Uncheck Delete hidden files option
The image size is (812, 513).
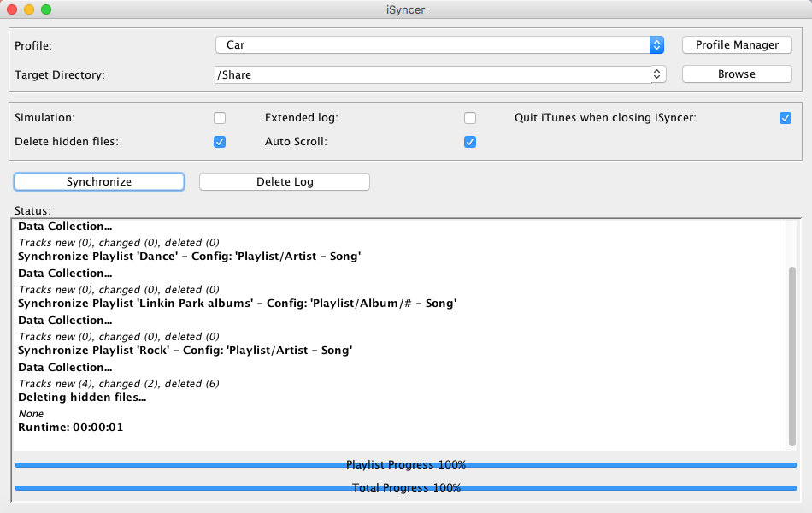pyautogui.click(x=220, y=142)
